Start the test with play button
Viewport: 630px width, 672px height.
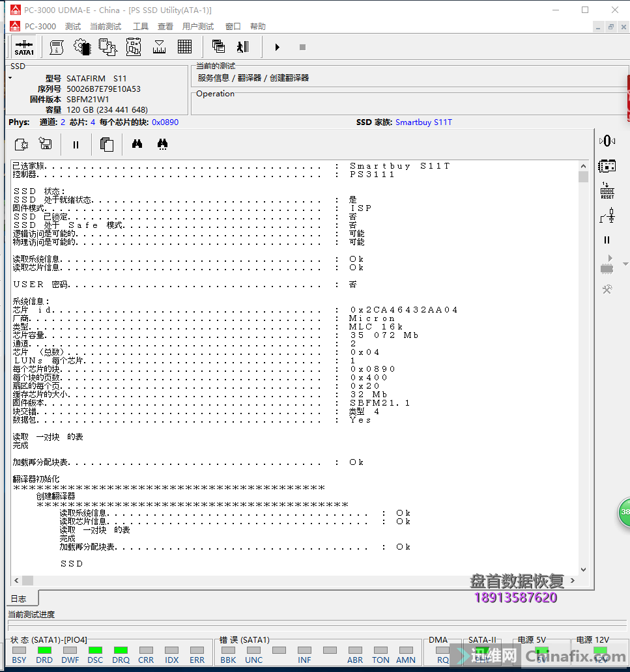tap(277, 47)
